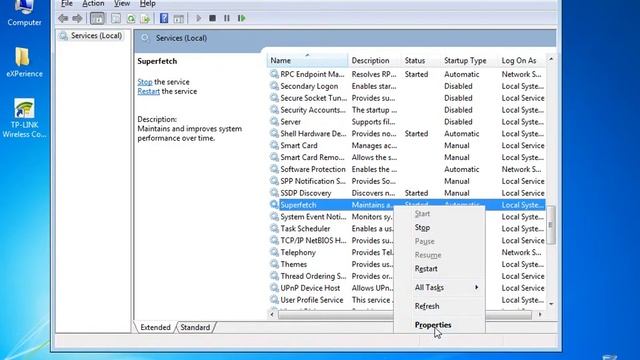Click the green Refresh toolbar icon
Image resolution: width=640 pixels, height=360 pixels.
[x=131, y=18]
